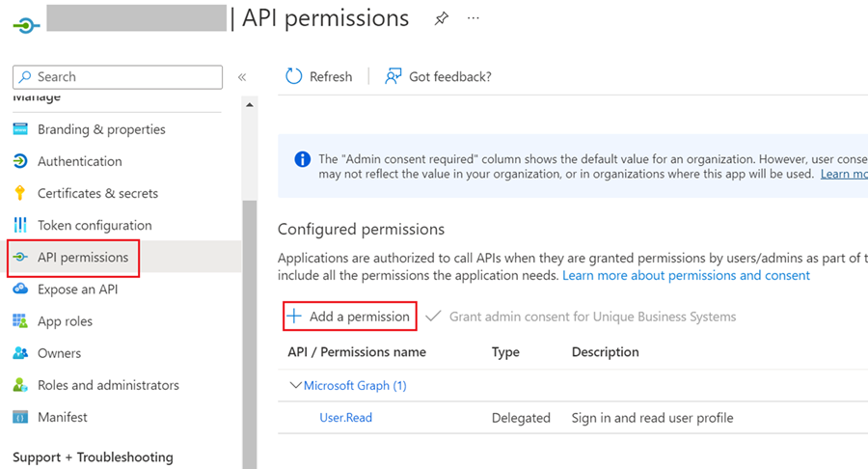Click the Branding & properties icon
The width and height of the screenshot is (868, 469).
point(20,129)
